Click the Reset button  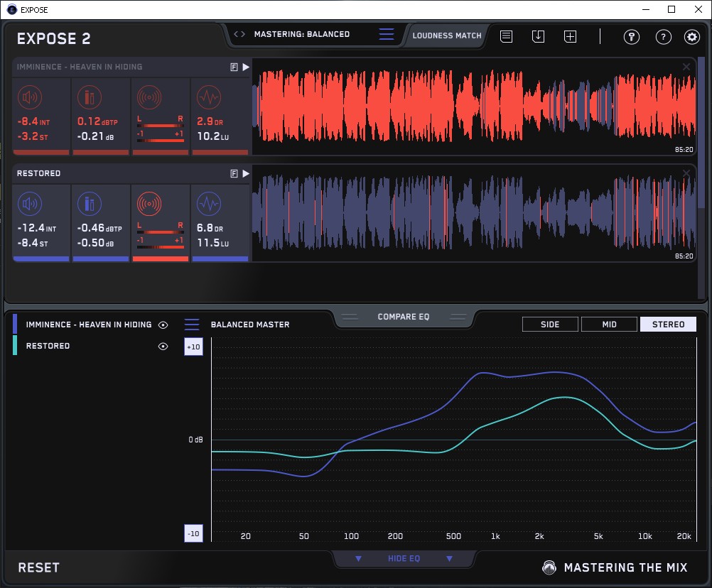click(x=38, y=567)
